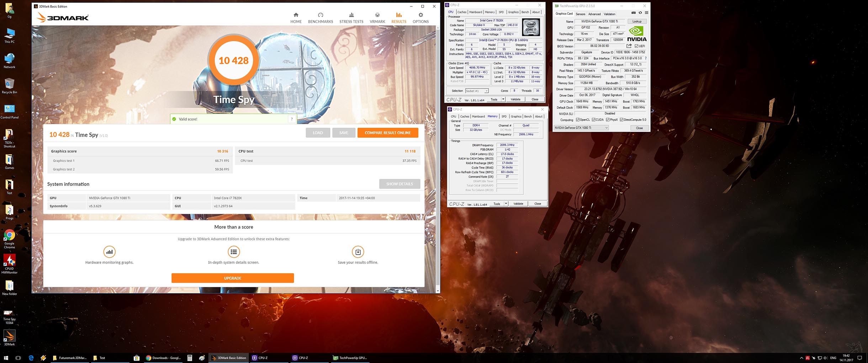868x363 pixels.
Task: Click the ENG language indicator in tray
Action: coord(833,358)
